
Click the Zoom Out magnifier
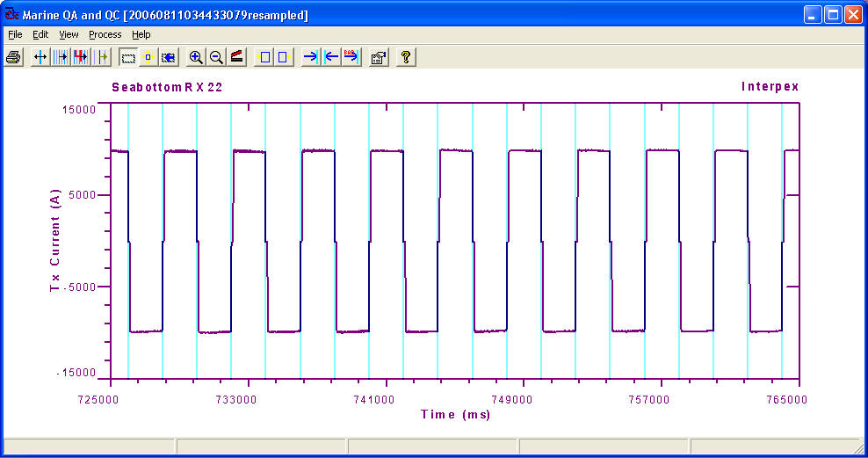pyautogui.click(x=216, y=57)
